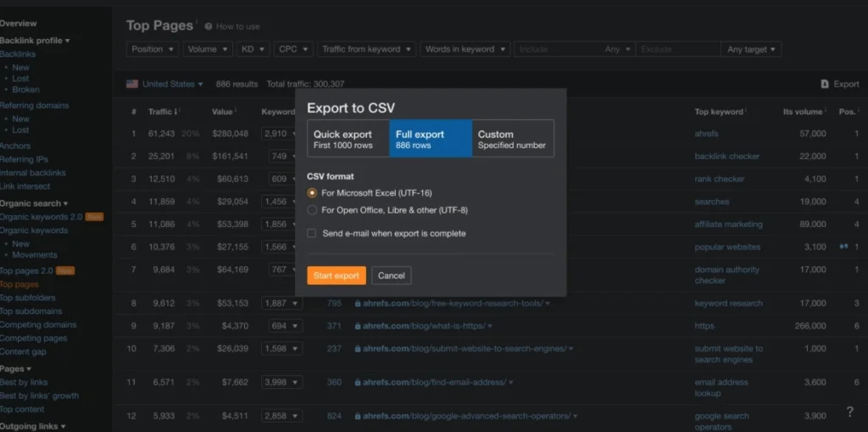Screen dimensions: 868x432
Task: Click the Include keyword input field
Action: [x=558, y=49]
